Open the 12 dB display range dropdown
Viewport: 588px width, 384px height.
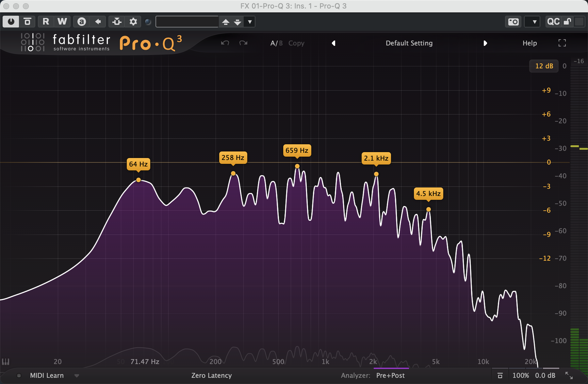point(544,66)
